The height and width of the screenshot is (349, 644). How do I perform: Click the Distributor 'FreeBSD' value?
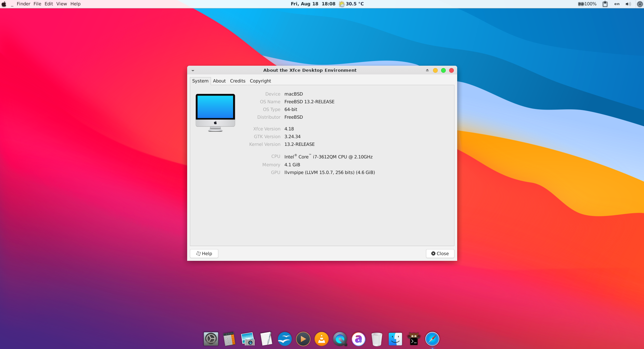[x=293, y=117]
